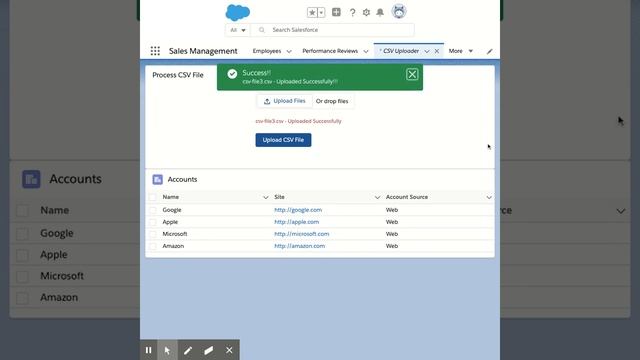
Task: Check the Microsoft checkbox in background window
Action: (x=22, y=276)
